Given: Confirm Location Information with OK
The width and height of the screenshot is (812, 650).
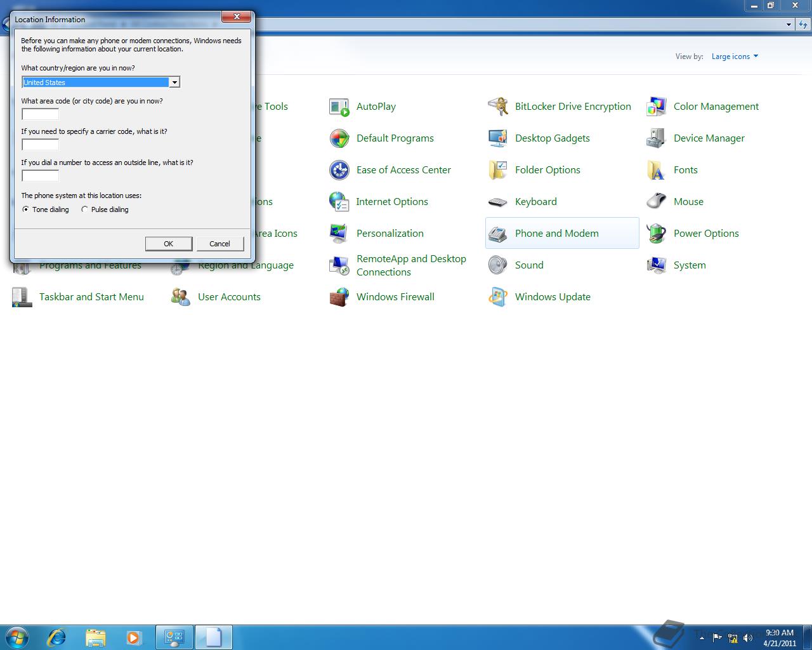Looking at the screenshot, I should (169, 244).
